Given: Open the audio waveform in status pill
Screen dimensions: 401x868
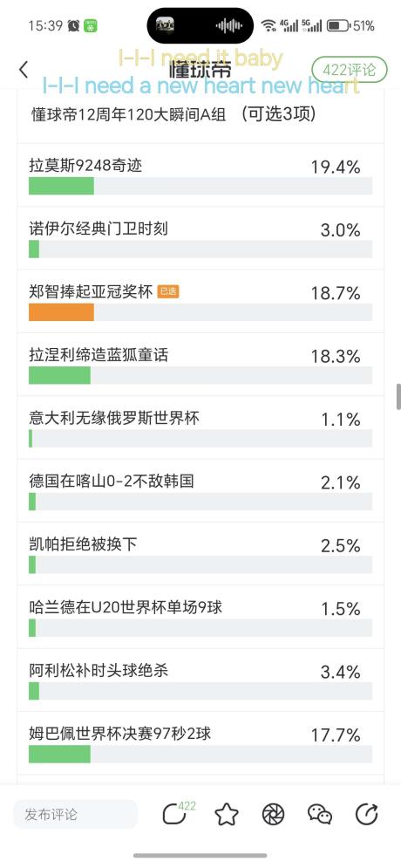Looking at the screenshot, I should pyautogui.click(x=229, y=25).
